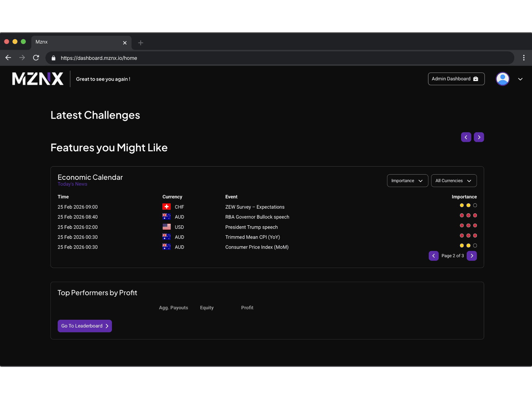Open browser three-dot menu

[x=523, y=58]
